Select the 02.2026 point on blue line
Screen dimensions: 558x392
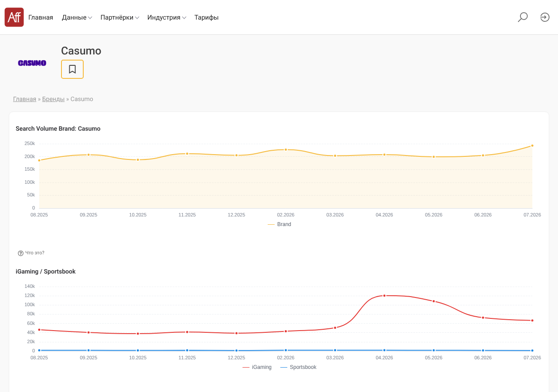286,350
